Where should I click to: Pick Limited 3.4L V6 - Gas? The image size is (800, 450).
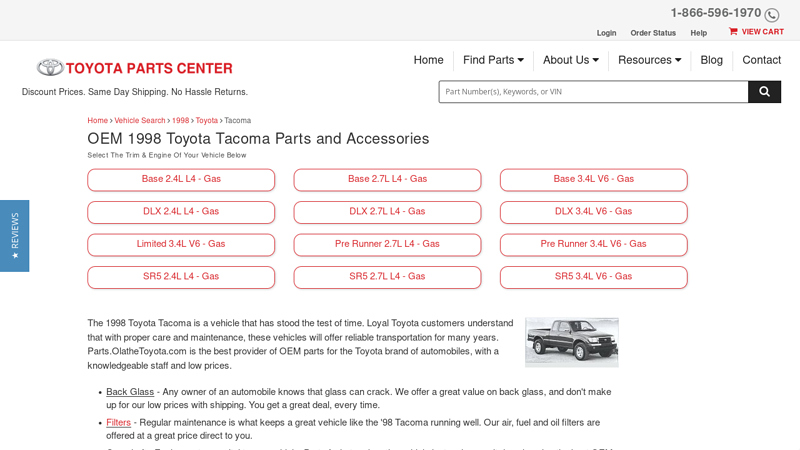point(181,244)
